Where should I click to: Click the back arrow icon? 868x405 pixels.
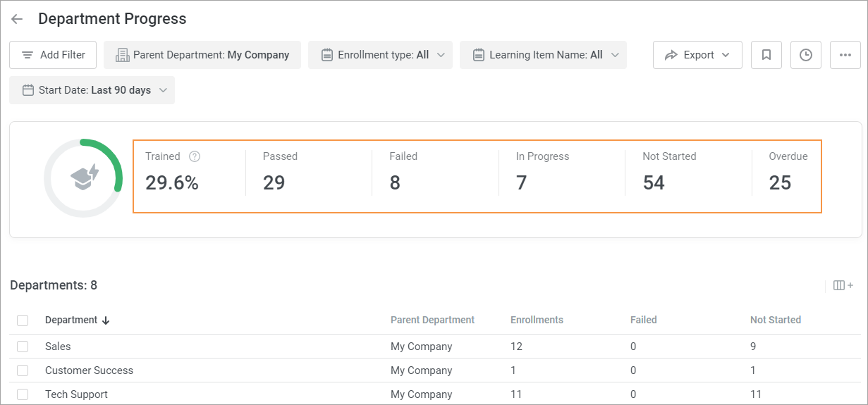(17, 20)
